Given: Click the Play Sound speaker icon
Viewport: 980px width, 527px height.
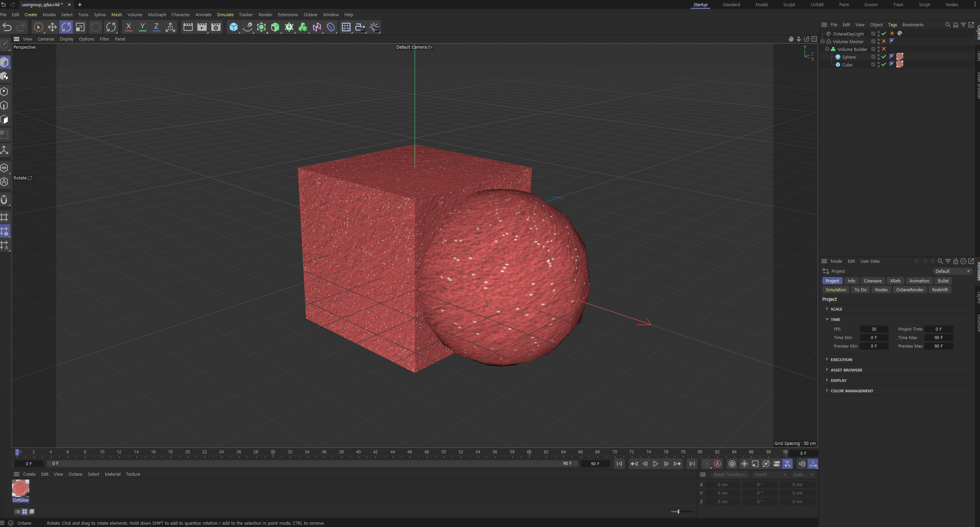Looking at the screenshot, I should tap(802, 464).
